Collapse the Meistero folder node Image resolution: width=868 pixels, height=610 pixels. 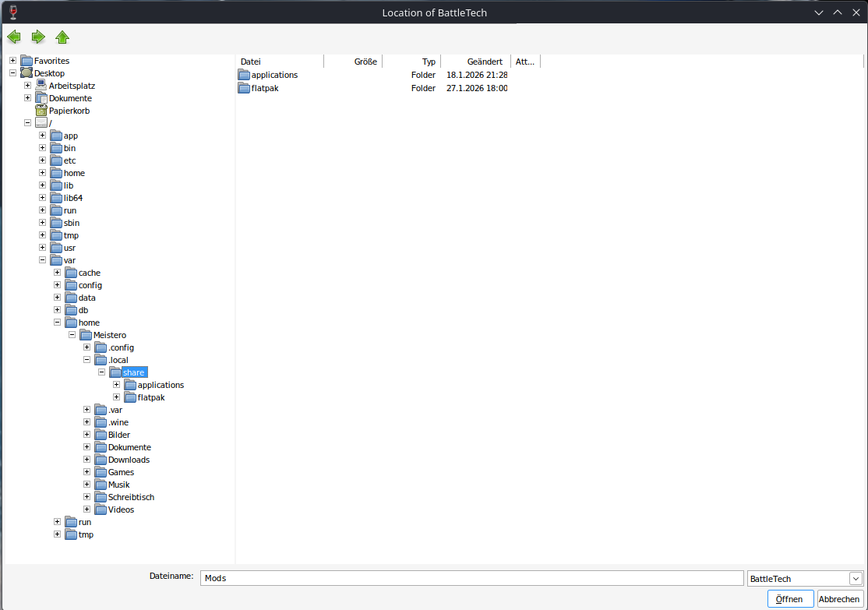coord(72,335)
